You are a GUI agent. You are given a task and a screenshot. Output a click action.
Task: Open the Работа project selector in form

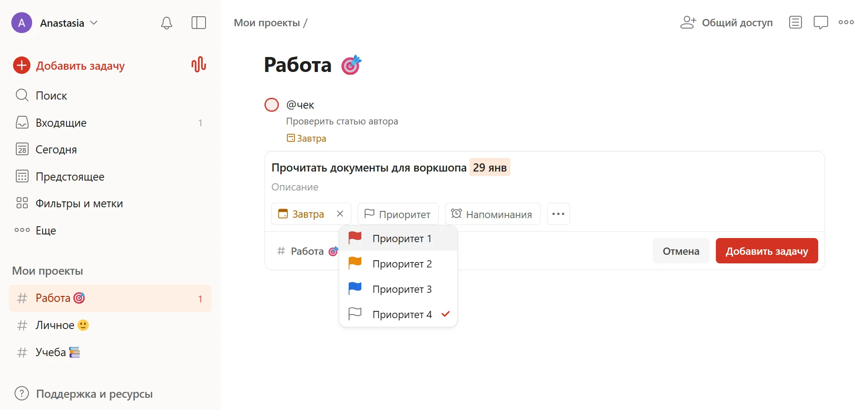[x=307, y=251]
